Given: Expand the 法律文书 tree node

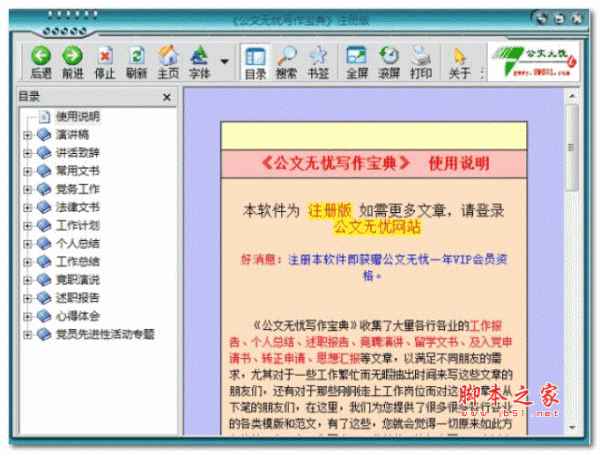Looking at the screenshot, I should click(27, 207).
